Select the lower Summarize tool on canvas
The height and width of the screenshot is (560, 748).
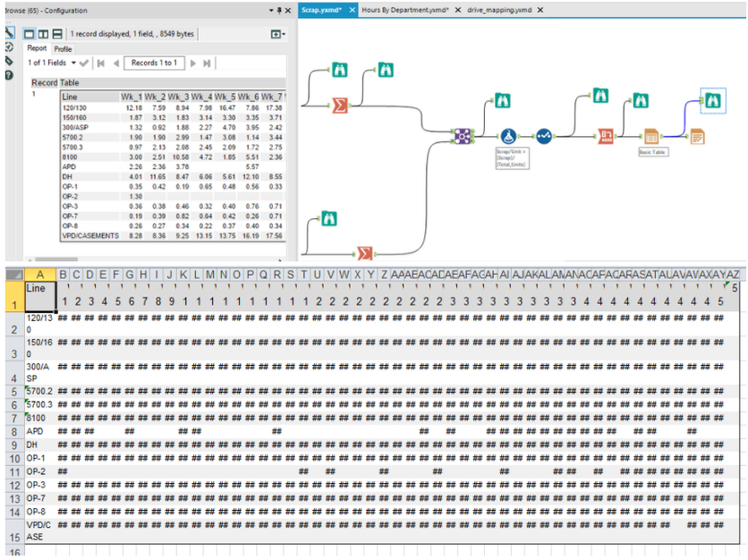tap(365, 253)
